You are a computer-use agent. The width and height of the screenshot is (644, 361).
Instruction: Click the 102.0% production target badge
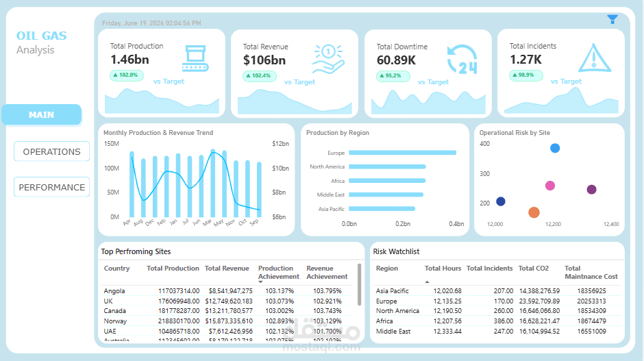(x=127, y=75)
